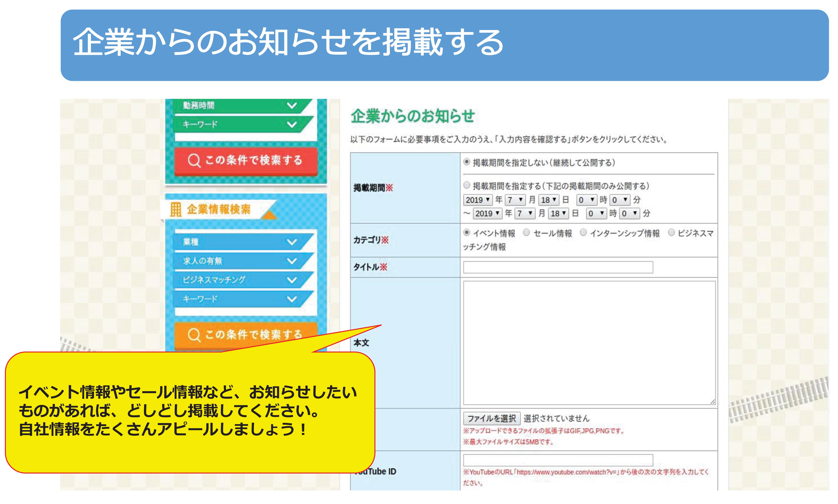Screen dimensions: 838x504
Task: Click 選択されていません file status text
Action: point(556,418)
